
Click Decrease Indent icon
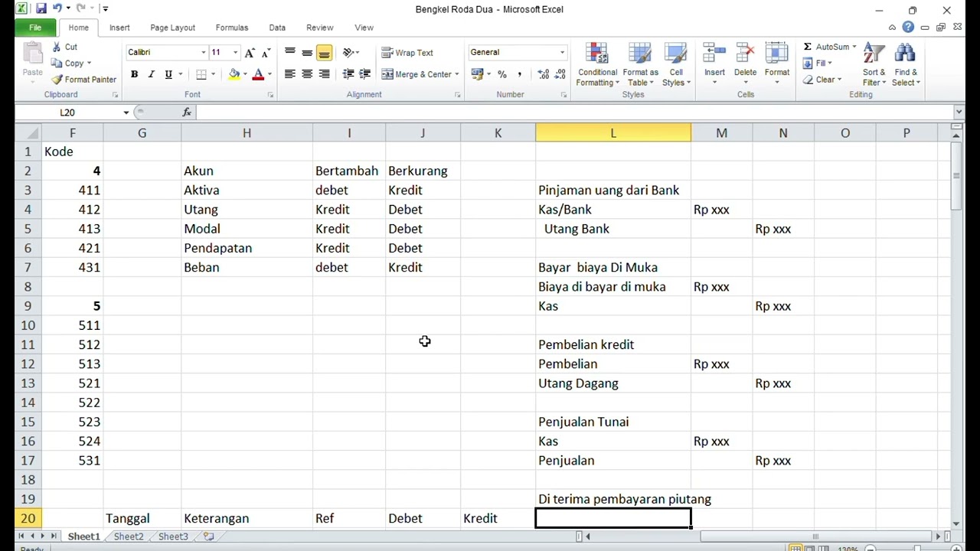pos(348,74)
